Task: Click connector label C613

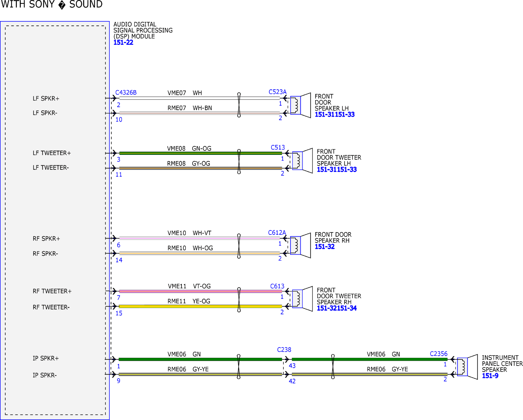Action: [277, 286]
